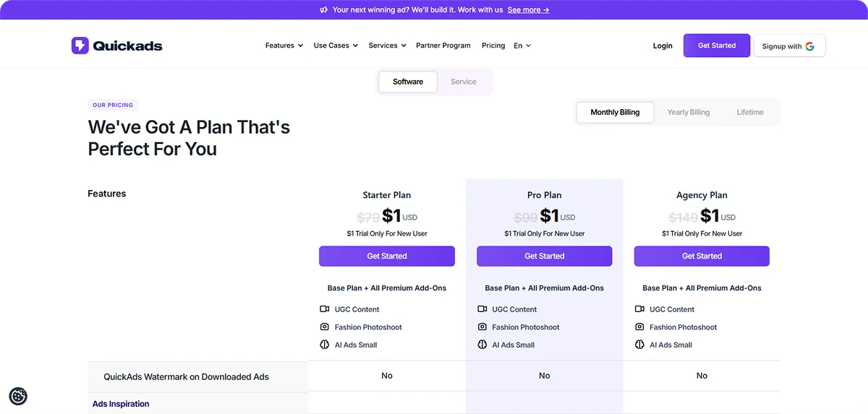Click Pro Plan watermark No value

point(545,376)
